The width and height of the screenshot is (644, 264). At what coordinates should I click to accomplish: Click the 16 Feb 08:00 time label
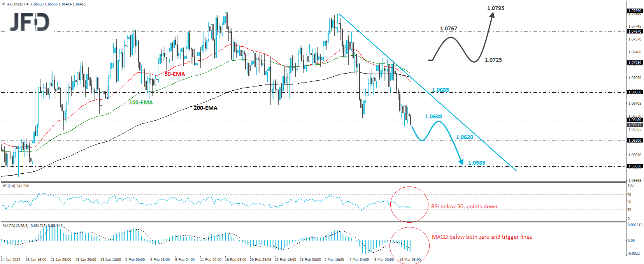click(x=235, y=260)
